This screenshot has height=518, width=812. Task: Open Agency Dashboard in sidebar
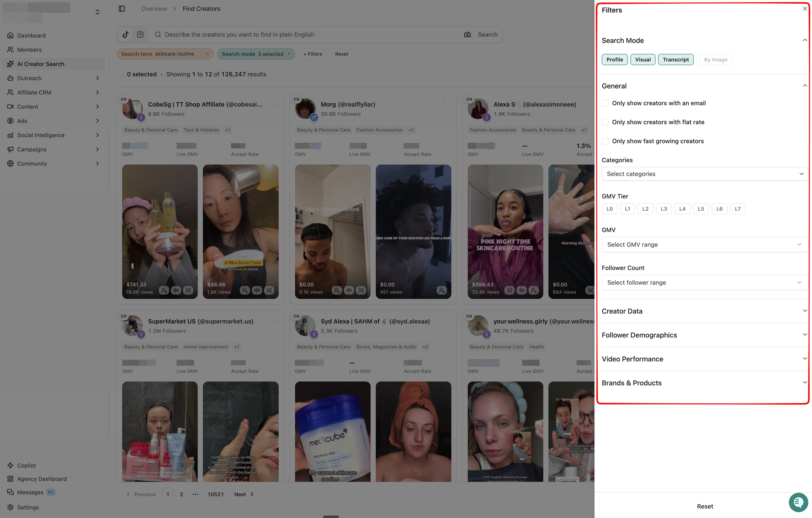[x=54, y=479]
